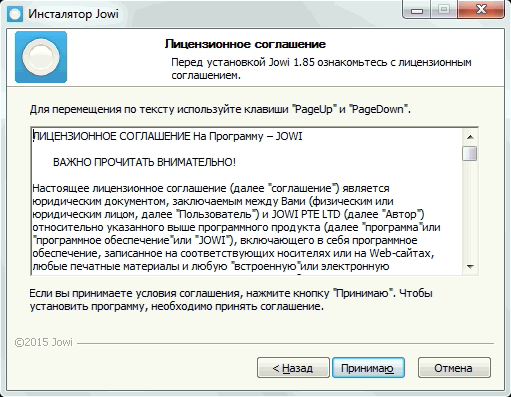Click the Инсталятор Jowi window title

click(x=73, y=14)
